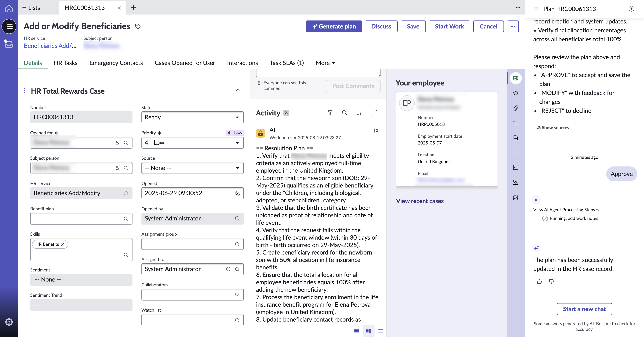Image resolution: width=644 pixels, height=337 pixels.
Task: Open the State dropdown showing Ready
Action: click(x=192, y=117)
